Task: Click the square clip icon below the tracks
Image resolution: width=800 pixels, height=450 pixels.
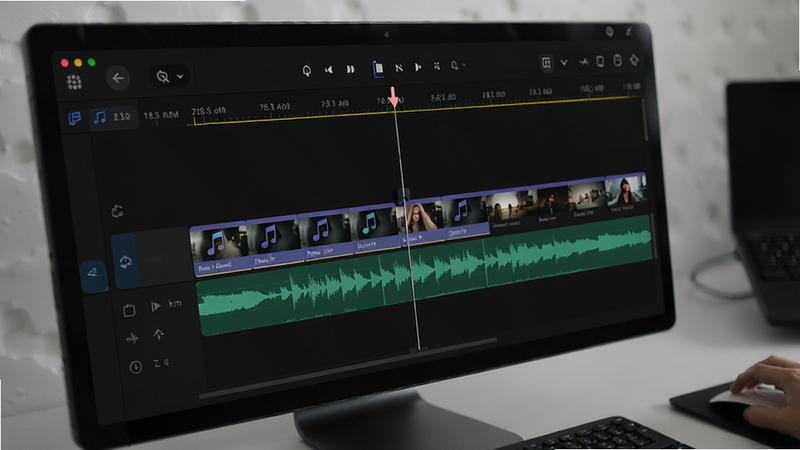Action: [129, 310]
